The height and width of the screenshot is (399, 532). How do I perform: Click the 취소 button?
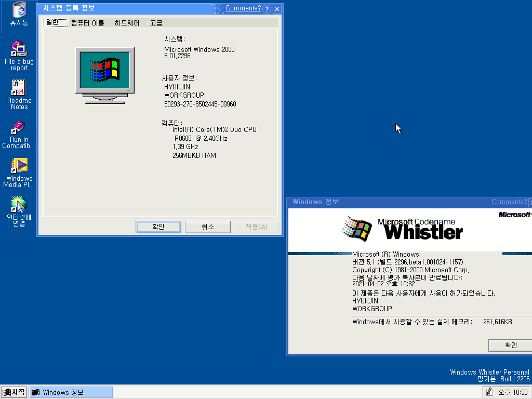pyautogui.click(x=208, y=227)
